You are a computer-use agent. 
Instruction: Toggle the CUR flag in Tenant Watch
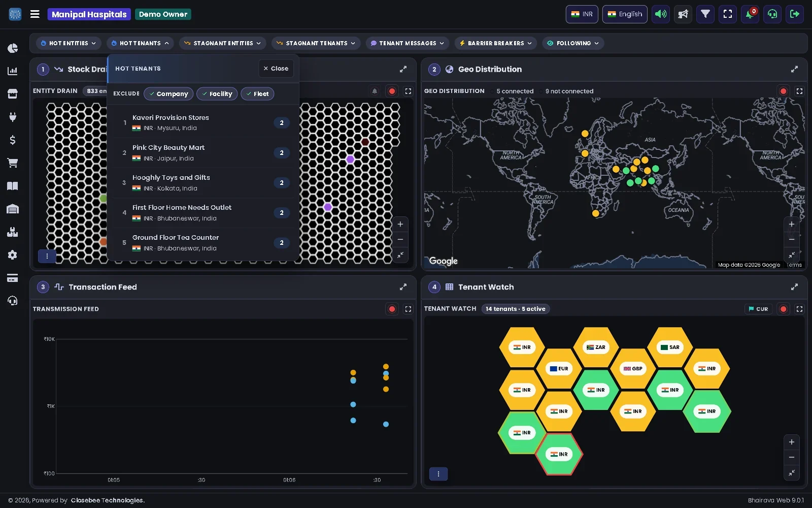pos(758,309)
